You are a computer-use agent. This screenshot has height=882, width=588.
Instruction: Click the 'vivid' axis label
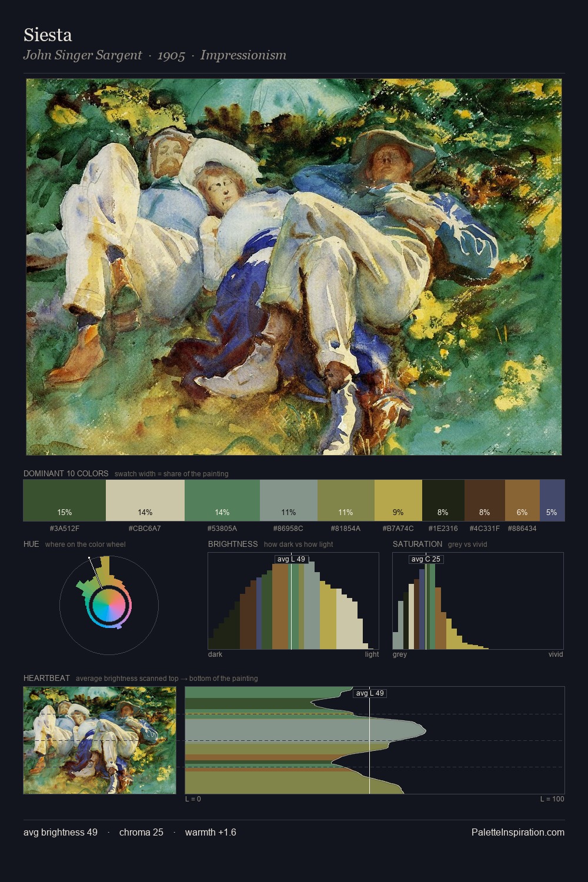(556, 654)
